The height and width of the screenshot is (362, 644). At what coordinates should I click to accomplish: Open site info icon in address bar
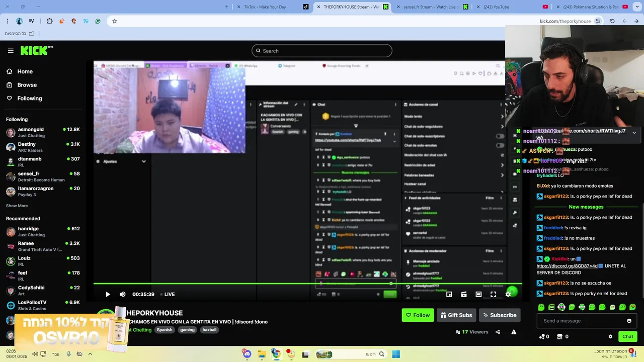pos(598,21)
